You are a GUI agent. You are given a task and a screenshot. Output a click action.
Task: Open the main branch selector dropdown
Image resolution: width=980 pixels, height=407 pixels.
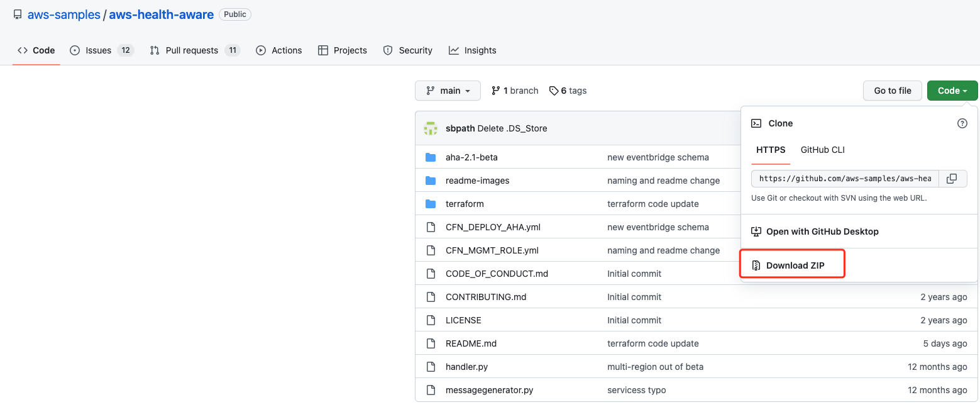pyautogui.click(x=448, y=90)
